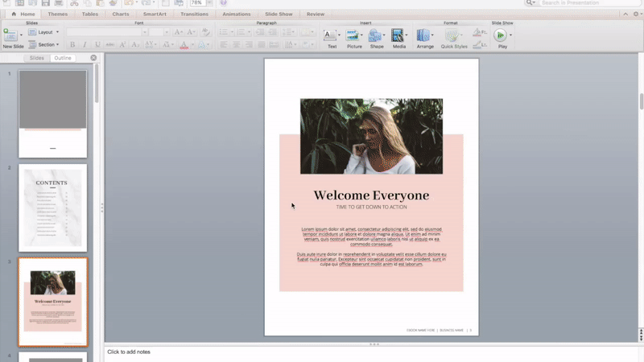The image size is (644, 362).
Task: Start slideshow with Play icon
Action: 501,35
